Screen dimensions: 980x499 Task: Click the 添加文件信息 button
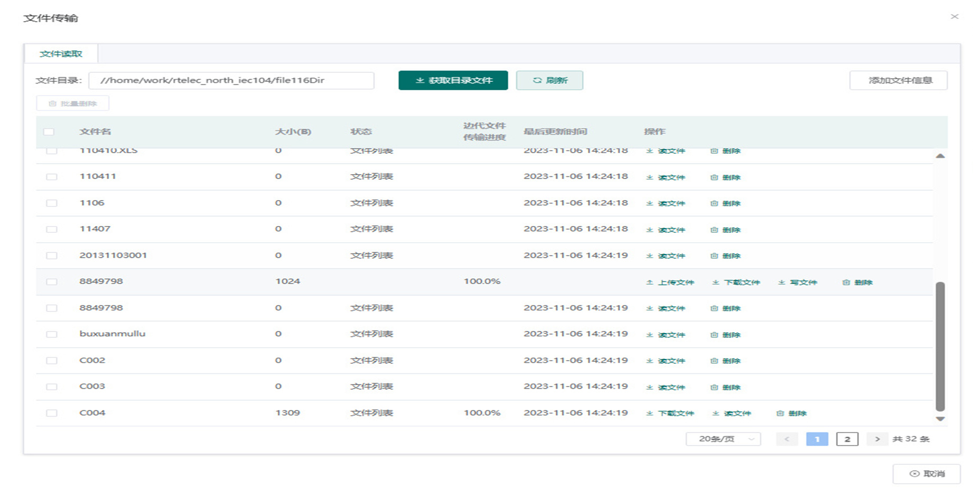coord(898,80)
